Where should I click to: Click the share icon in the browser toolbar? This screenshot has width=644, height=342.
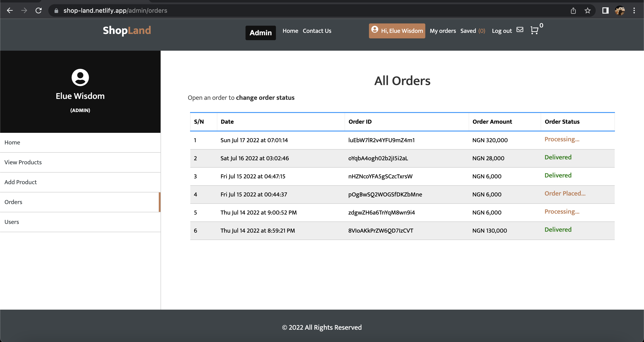(x=573, y=10)
